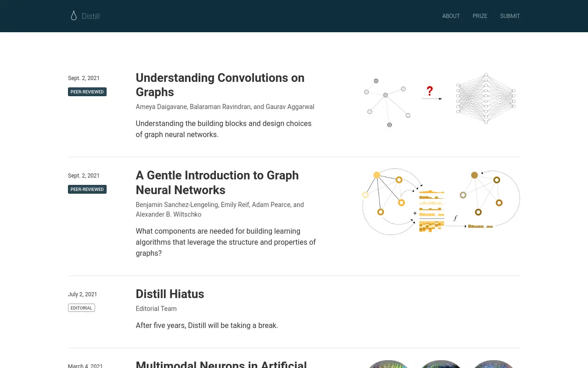The width and height of the screenshot is (588, 368).
Task: Click the Distill water drop logo icon
Action: coord(73,16)
